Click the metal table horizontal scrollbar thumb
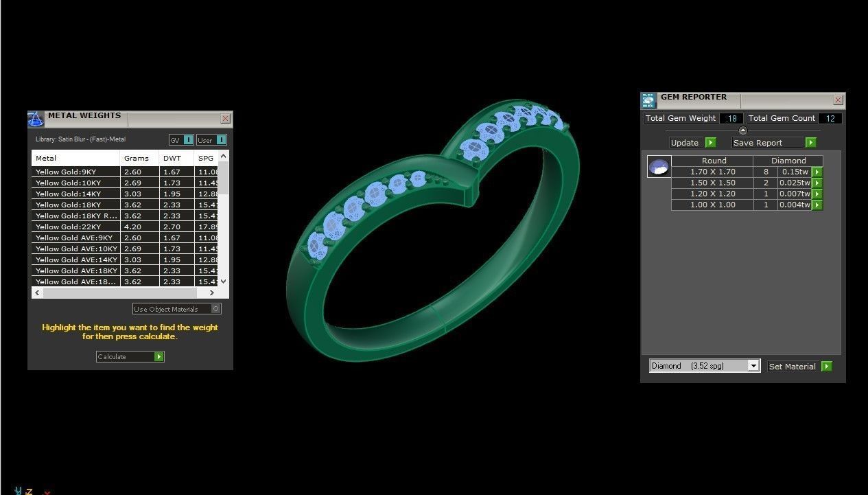The height and width of the screenshot is (495, 868). [x=120, y=292]
